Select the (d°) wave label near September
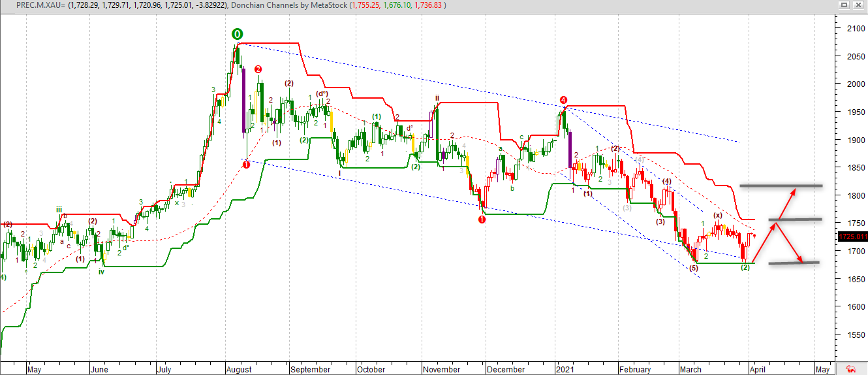 click(322, 93)
